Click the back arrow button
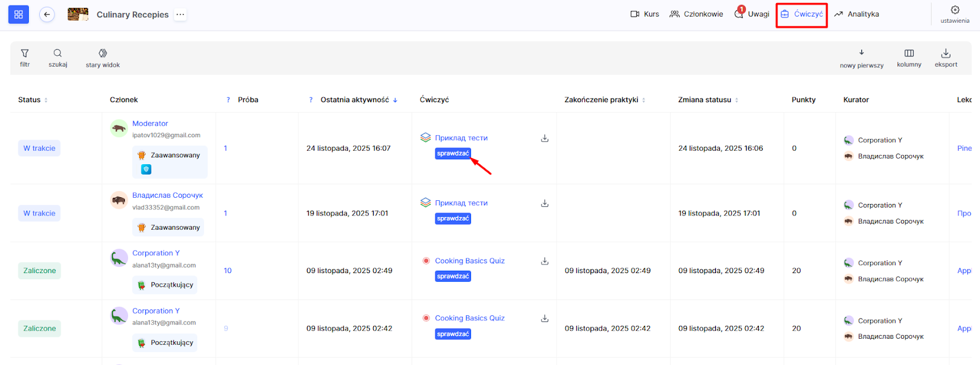Image resolution: width=980 pixels, height=365 pixels. click(x=47, y=15)
